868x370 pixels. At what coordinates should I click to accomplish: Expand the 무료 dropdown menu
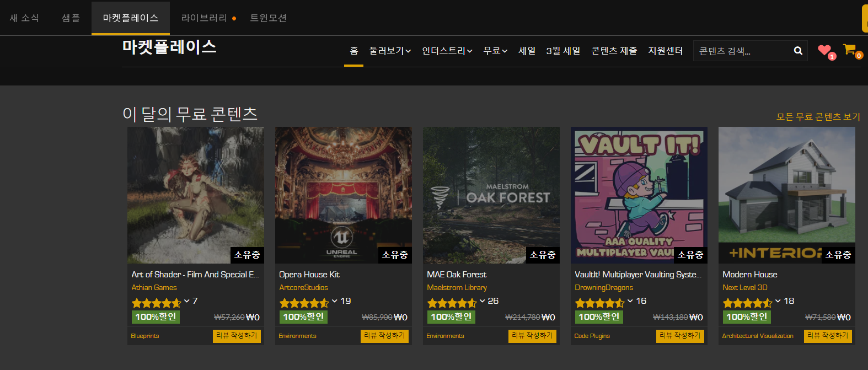pos(495,51)
